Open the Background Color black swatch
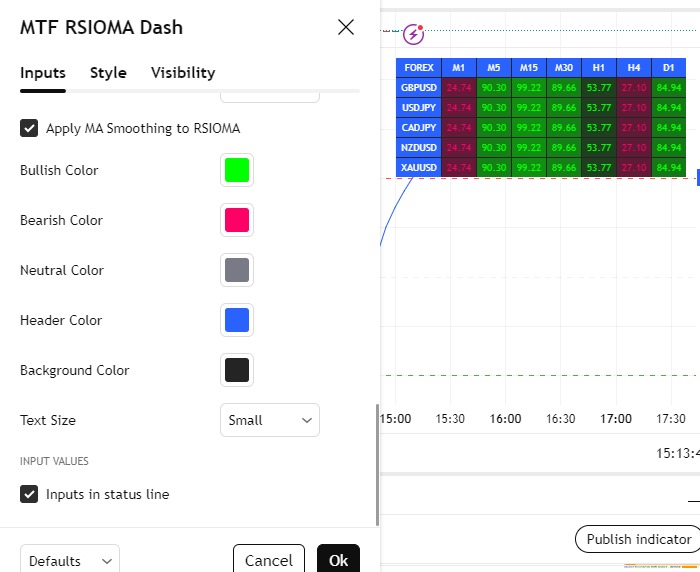Viewport: 700px width, 572px height. click(237, 370)
